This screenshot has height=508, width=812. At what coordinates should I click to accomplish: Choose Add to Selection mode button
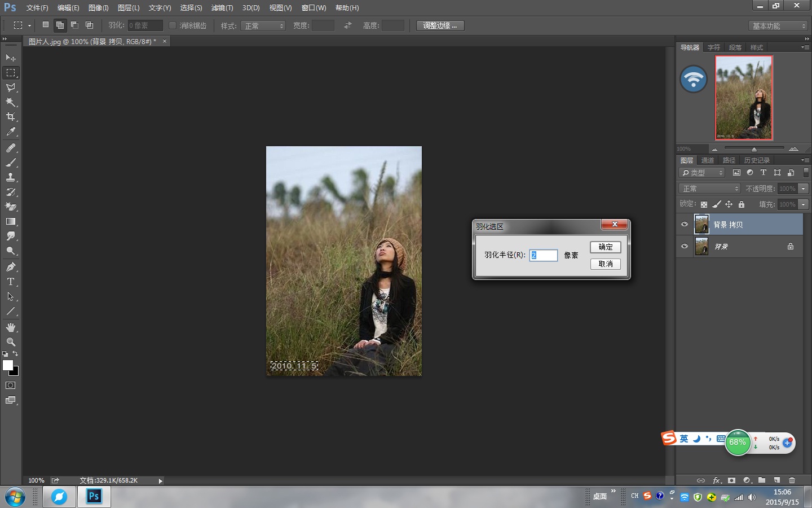pos(60,25)
